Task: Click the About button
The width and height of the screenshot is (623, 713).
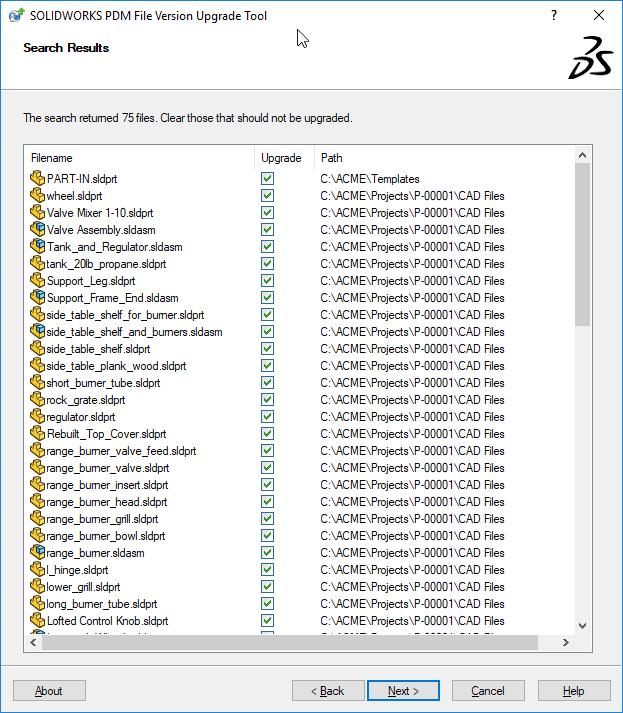Action: tap(49, 691)
